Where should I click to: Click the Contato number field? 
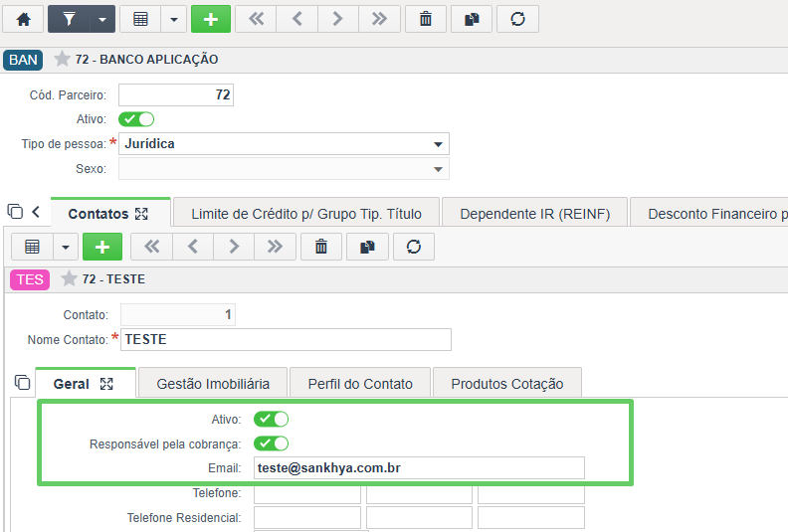[178, 315]
